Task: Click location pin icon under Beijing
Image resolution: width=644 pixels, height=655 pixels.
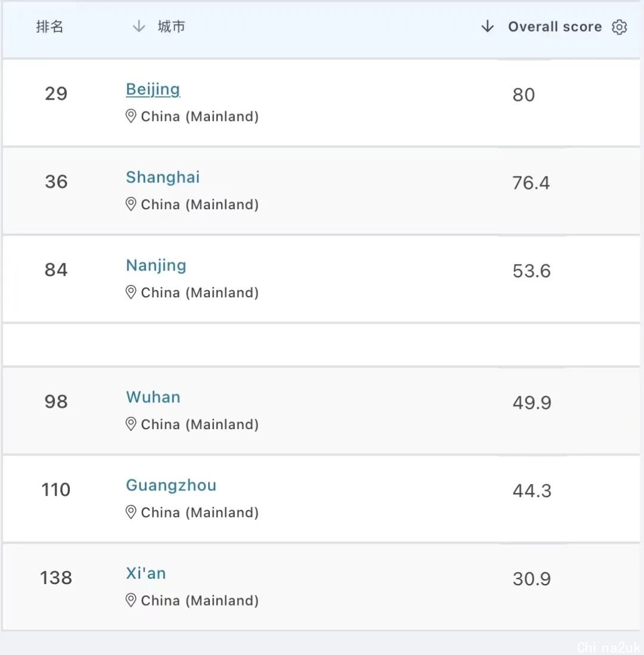Action: coord(131,116)
